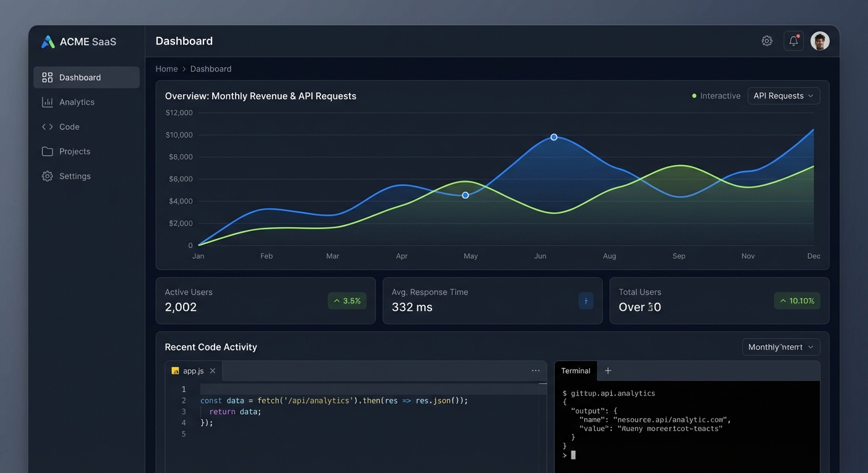
Task: Toggle the Interactive chart indicator
Action: 716,96
